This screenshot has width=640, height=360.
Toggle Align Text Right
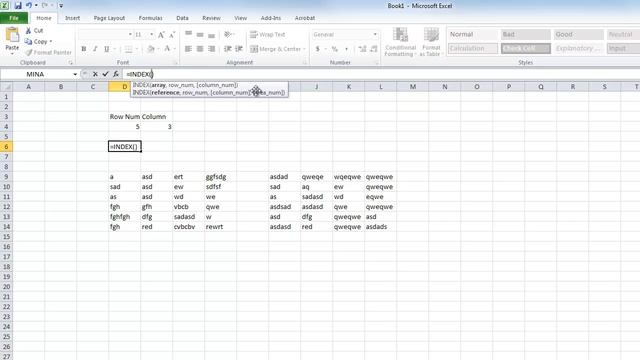(x=211, y=49)
